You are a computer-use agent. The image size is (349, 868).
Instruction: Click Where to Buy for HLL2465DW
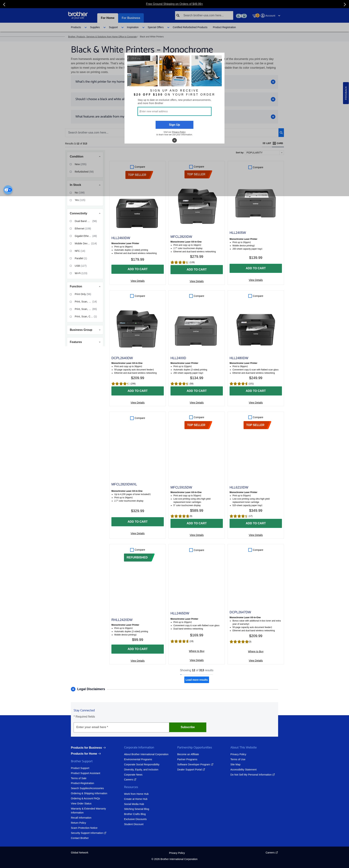coord(197,651)
